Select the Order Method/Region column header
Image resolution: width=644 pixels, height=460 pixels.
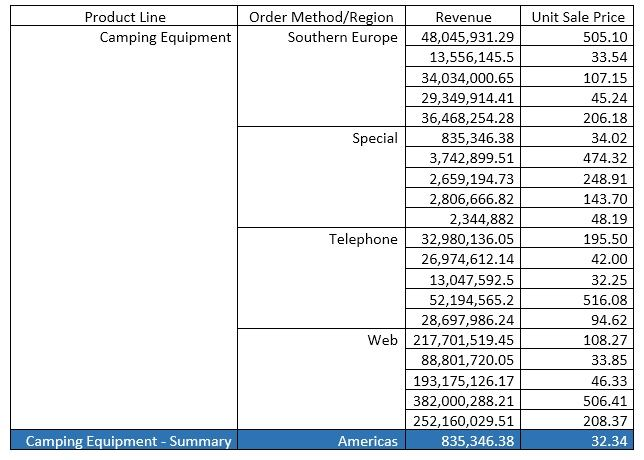pyautogui.click(x=321, y=17)
